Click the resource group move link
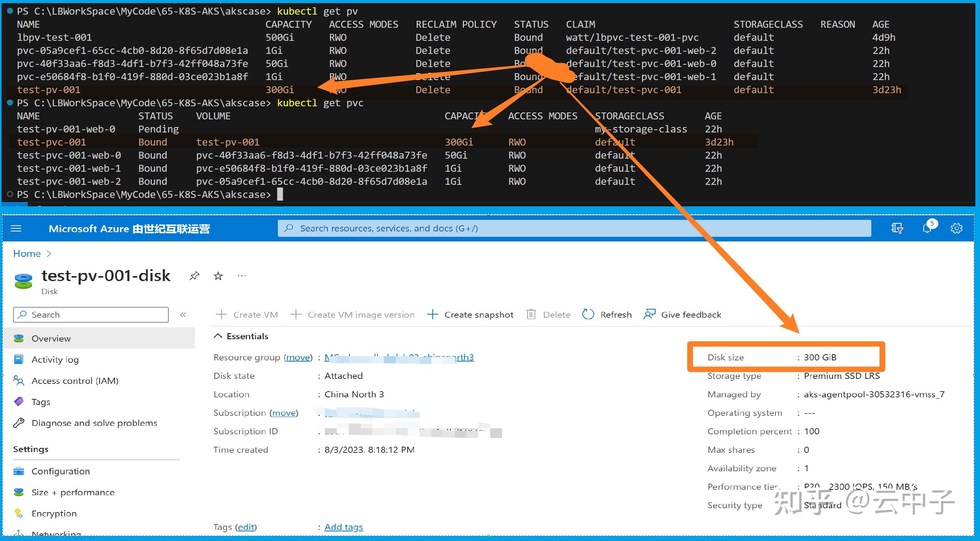The image size is (980, 541). tap(298, 357)
